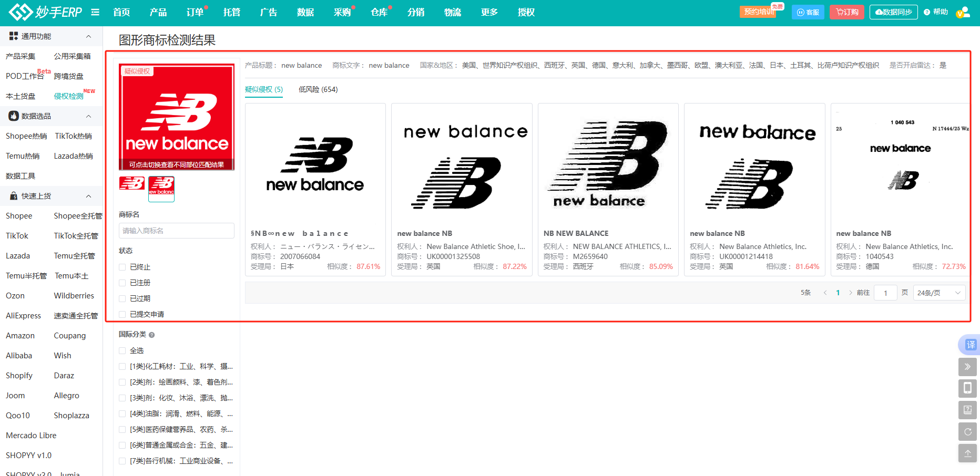This screenshot has height=476, width=980.
Task: Click the hamburger menu icon beside the logo
Action: pyautogui.click(x=95, y=12)
